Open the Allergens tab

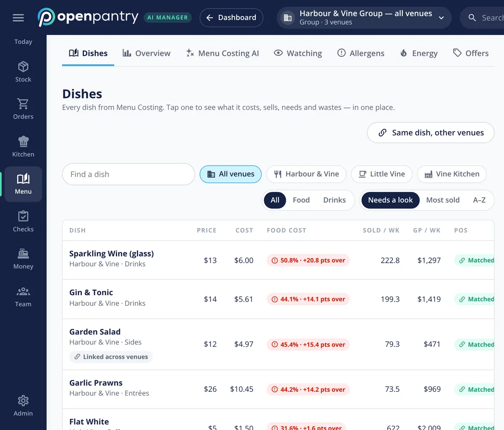click(x=361, y=53)
